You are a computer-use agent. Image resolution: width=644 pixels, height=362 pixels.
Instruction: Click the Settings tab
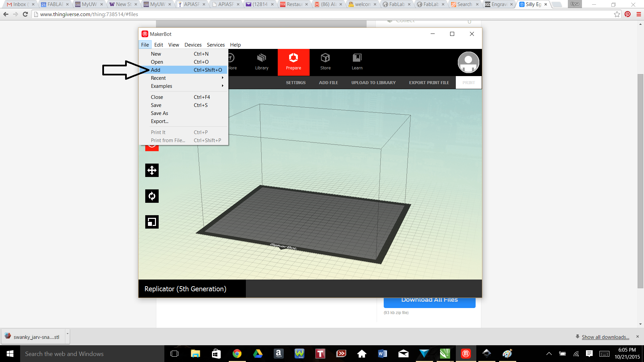(x=296, y=83)
